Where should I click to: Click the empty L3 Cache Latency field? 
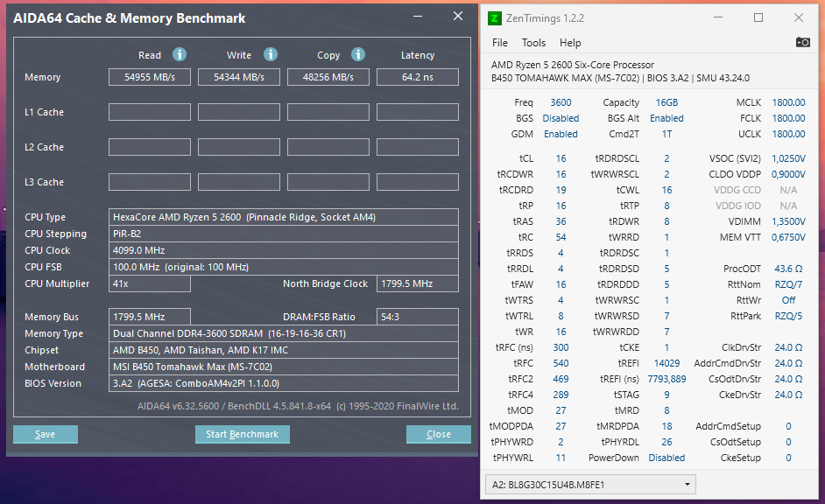pyautogui.click(x=418, y=182)
